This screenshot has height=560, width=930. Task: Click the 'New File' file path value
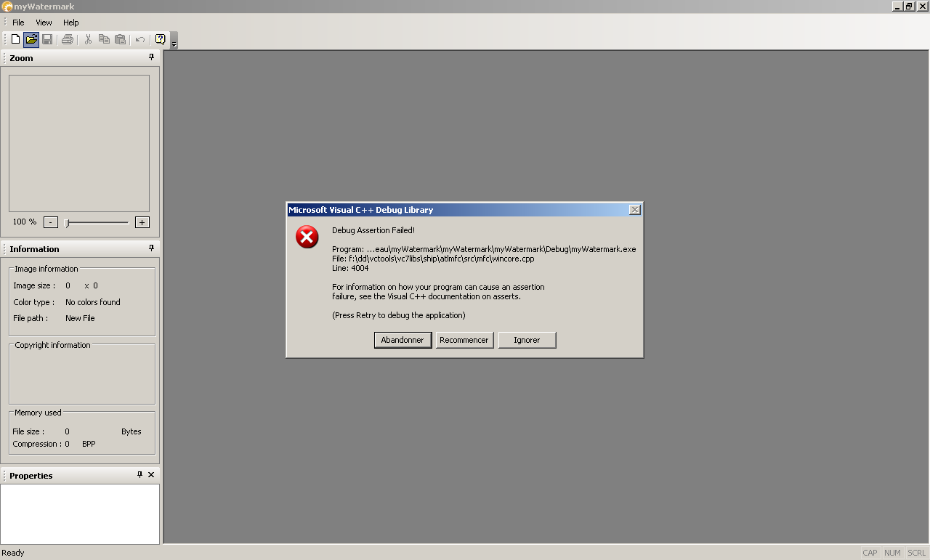tap(80, 318)
